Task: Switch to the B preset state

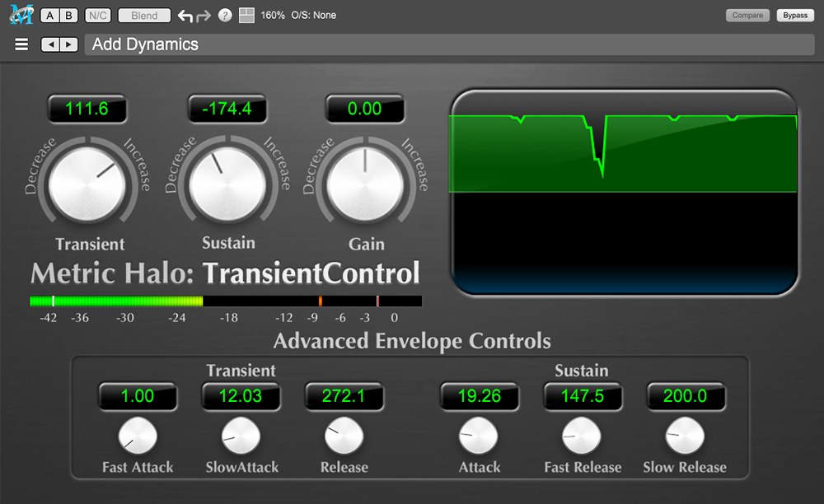Action: [x=69, y=16]
